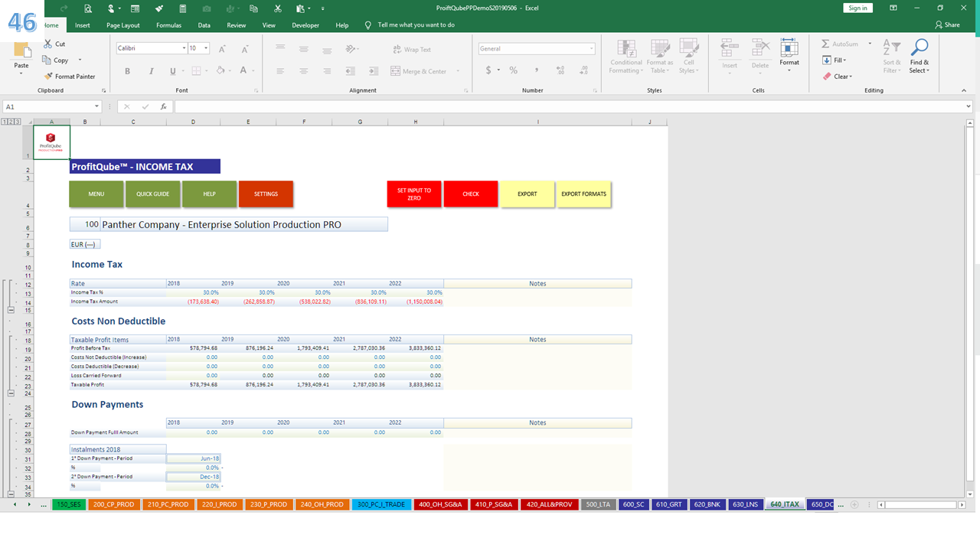Toggle Wrap Text
The image size is (980, 551).
point(411,49)
